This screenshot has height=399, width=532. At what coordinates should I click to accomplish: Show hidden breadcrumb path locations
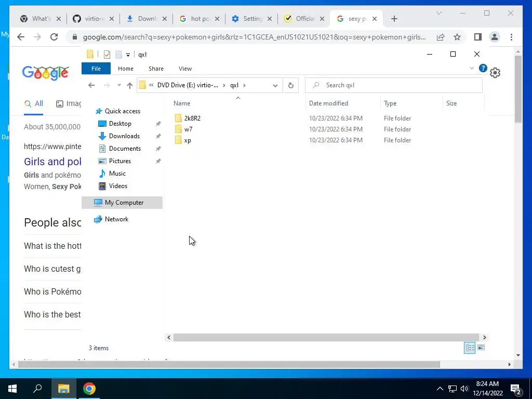point(151,85)
